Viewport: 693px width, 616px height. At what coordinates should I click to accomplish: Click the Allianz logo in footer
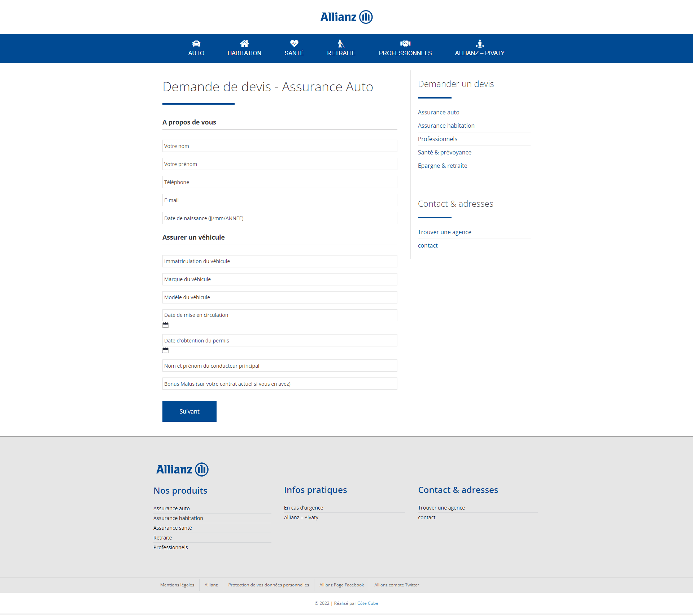coord(182,469)
